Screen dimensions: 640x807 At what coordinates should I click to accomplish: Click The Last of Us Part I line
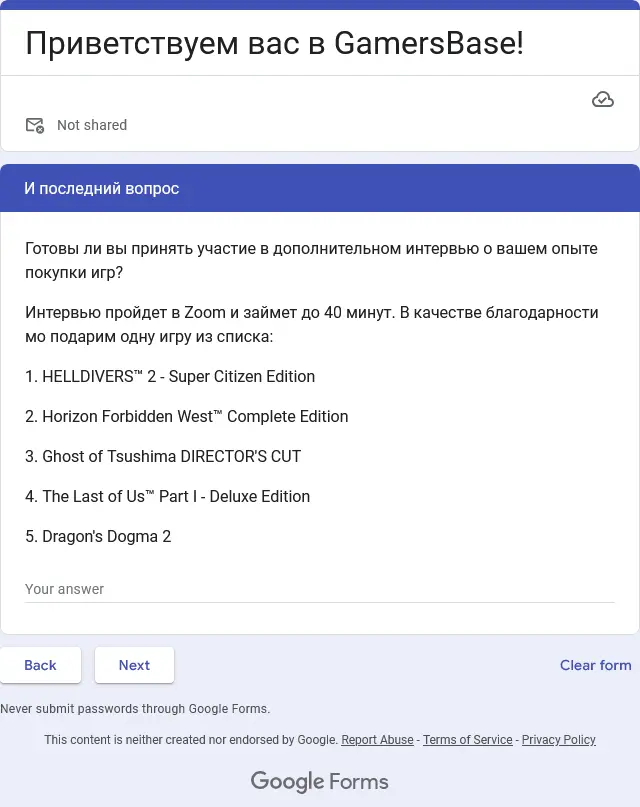[167, 496]
